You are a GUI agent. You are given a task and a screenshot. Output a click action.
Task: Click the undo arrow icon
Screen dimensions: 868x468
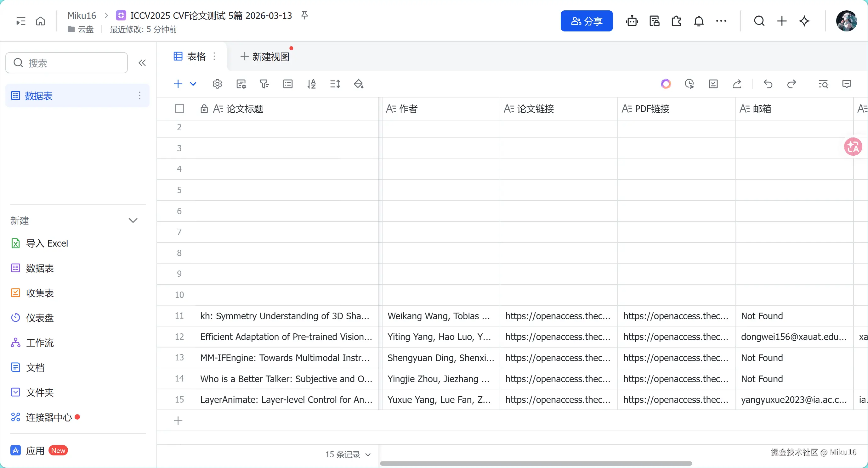[768, 84]
